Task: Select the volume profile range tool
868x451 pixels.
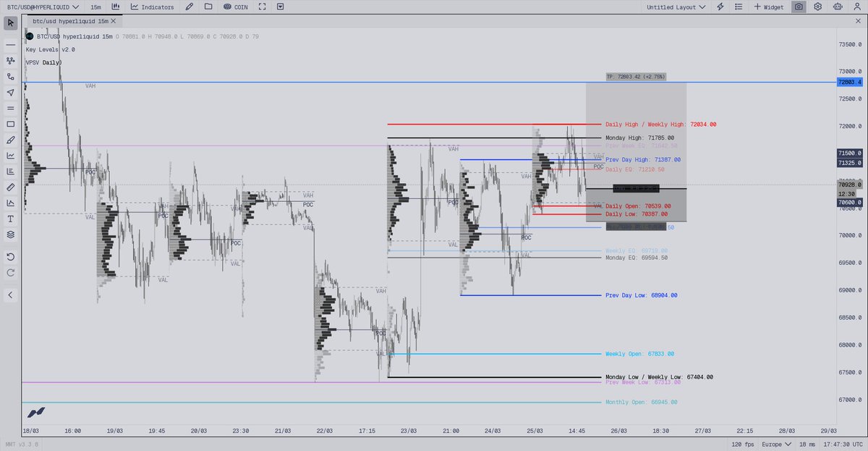Action: (11, 172)
